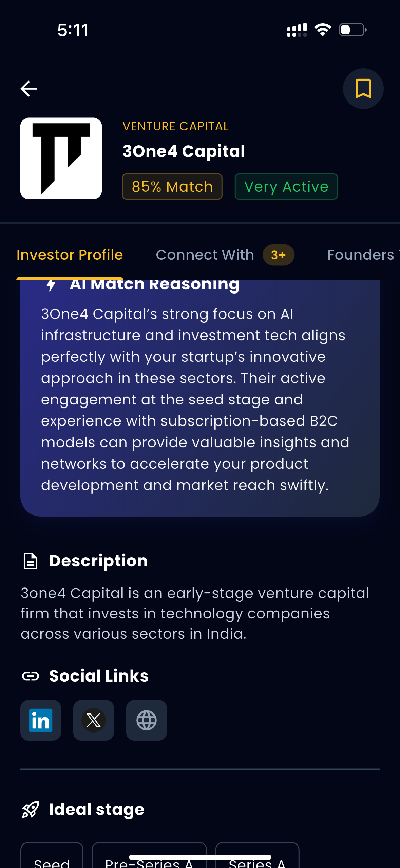Tap the AI Match Reasoning card text
Viewport: 400px width, 868px height.
pyautogui.click(x=195, y=399)
